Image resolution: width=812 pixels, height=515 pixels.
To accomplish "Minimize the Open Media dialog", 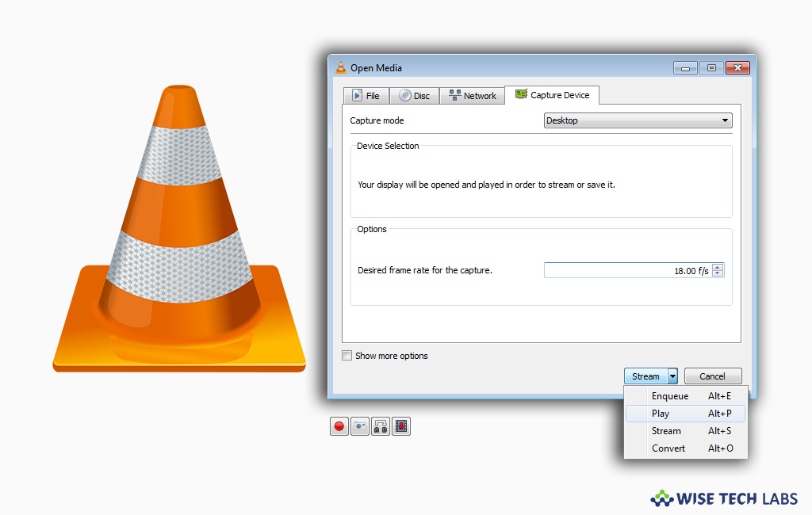I will 685,68.
